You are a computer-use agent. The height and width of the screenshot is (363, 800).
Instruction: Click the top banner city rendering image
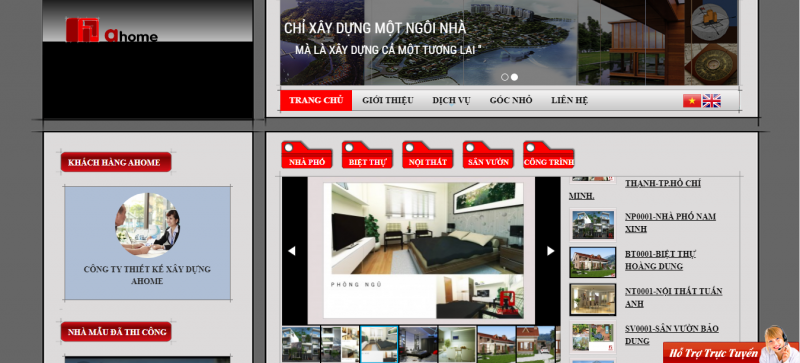pos(509,42)
